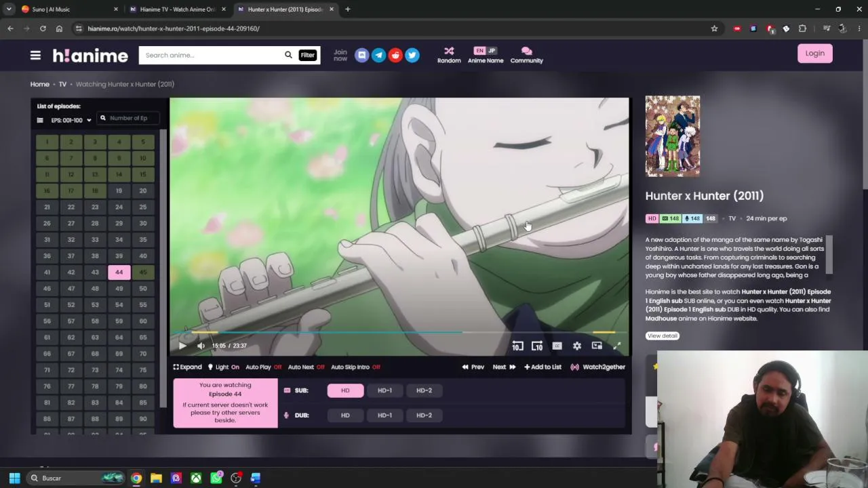Open the Reddit icon link
The width and height of the screenshot is (868, 488).
tap(395, 55)
